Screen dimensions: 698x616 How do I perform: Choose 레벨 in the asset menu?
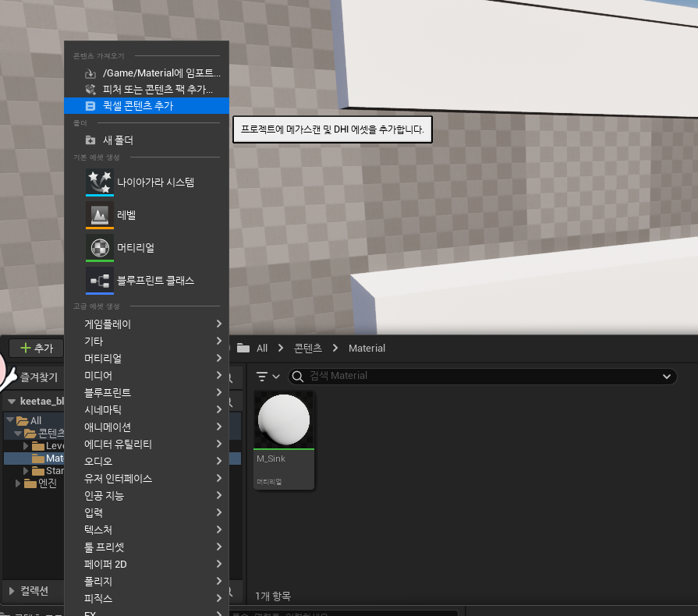point(147,215)
